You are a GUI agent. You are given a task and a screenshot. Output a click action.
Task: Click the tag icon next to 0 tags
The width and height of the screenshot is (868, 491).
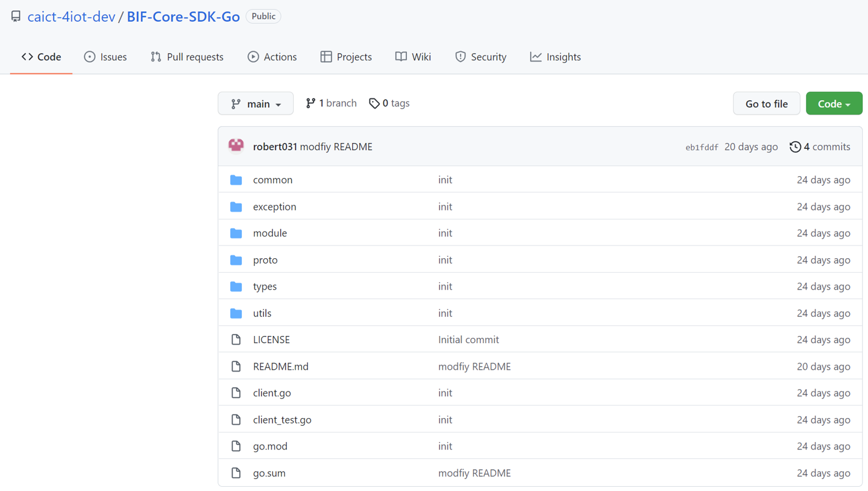coord(374,104)
